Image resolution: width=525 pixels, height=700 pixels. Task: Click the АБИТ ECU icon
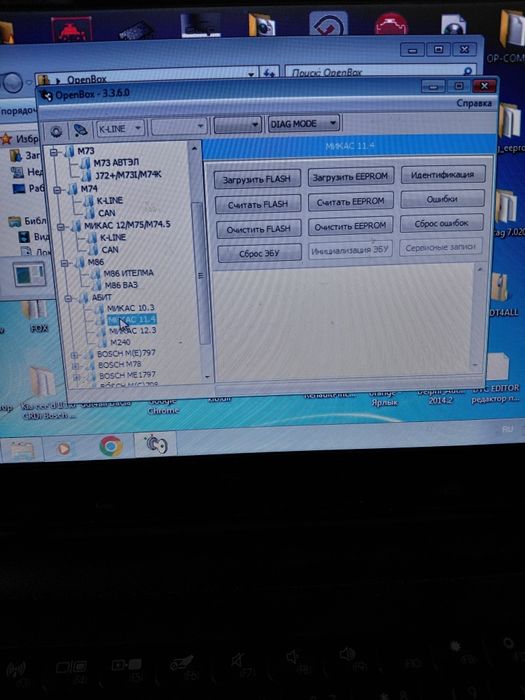pyautogui.click(x=84, y=298)
